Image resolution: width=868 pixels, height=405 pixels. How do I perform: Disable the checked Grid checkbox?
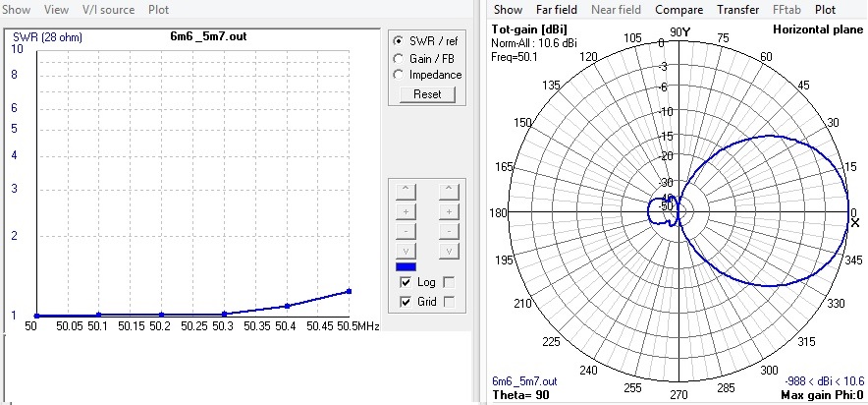[x=406, y=303]
